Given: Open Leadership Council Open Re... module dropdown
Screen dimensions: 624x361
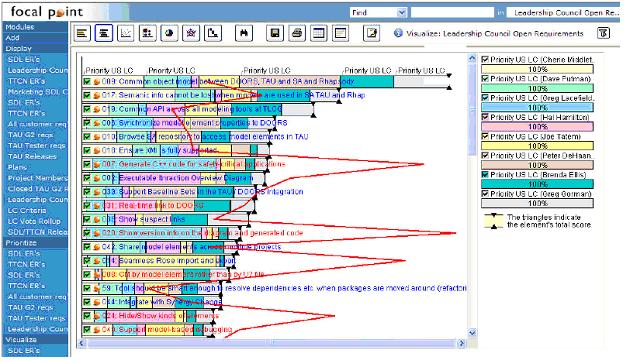Looking at the screenshot, I should pos(566,13).
